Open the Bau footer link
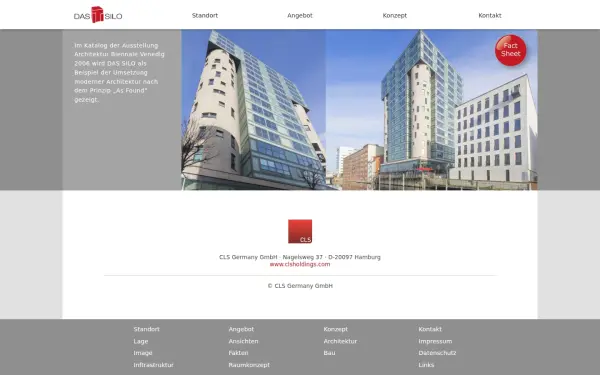 tap(329, 353)
